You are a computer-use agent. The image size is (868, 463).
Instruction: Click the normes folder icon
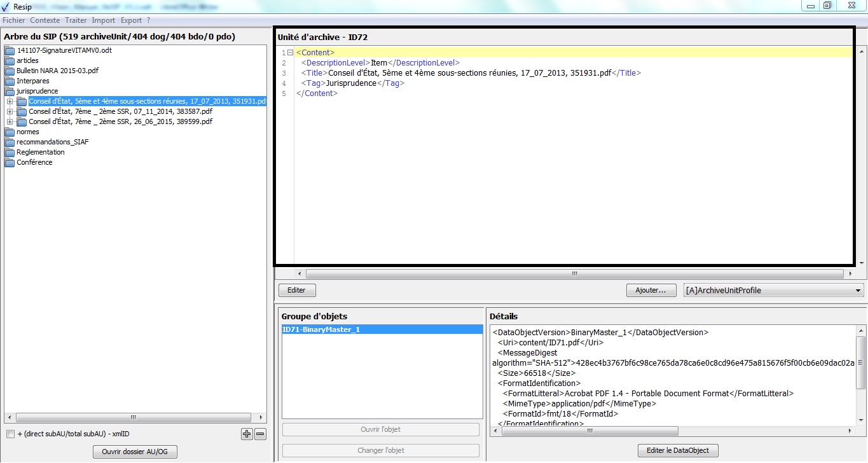10,132
